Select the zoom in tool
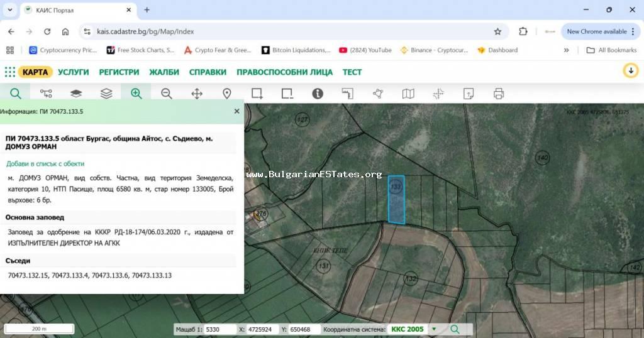The height and width of the screenshot is (338, 644). (136, 94)
